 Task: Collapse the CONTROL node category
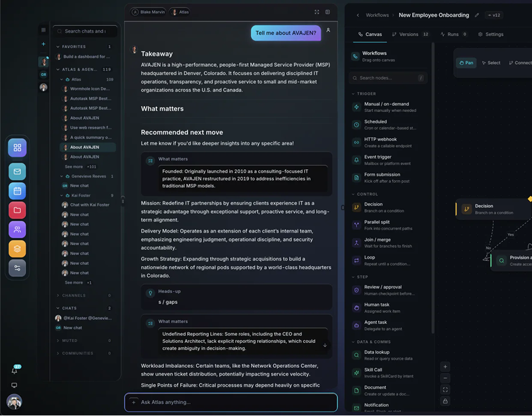click(353, 195)
